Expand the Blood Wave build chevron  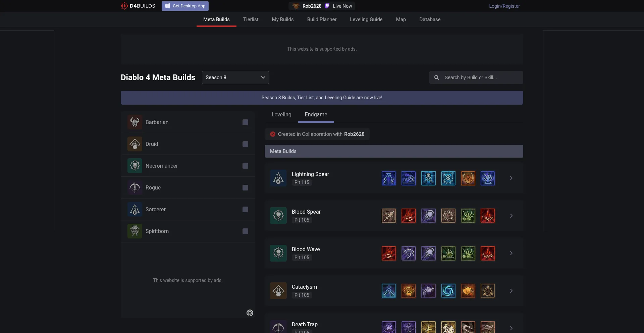[x=511, y=253]
